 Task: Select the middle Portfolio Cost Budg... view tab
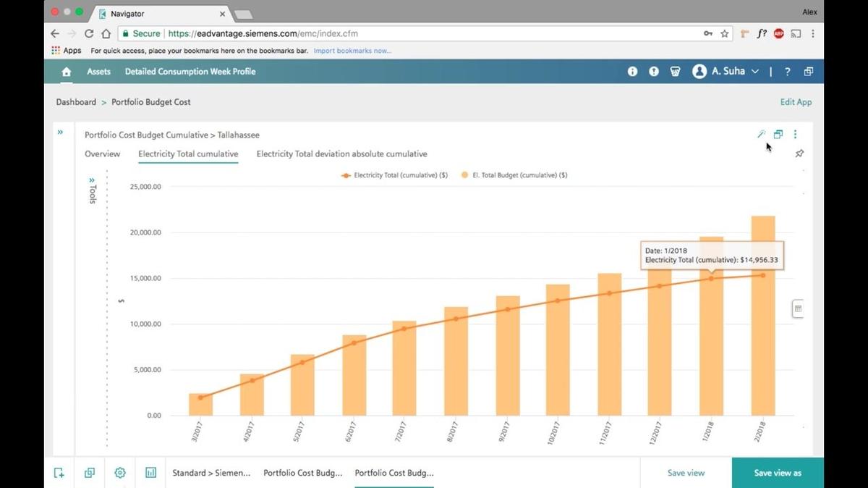303,473
